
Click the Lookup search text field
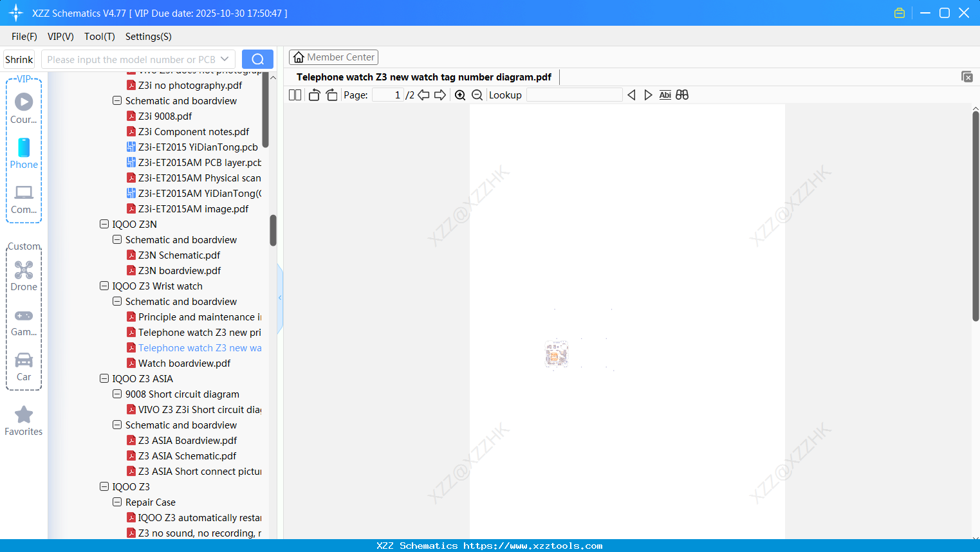pyautogui.click(x=575, y=95)
